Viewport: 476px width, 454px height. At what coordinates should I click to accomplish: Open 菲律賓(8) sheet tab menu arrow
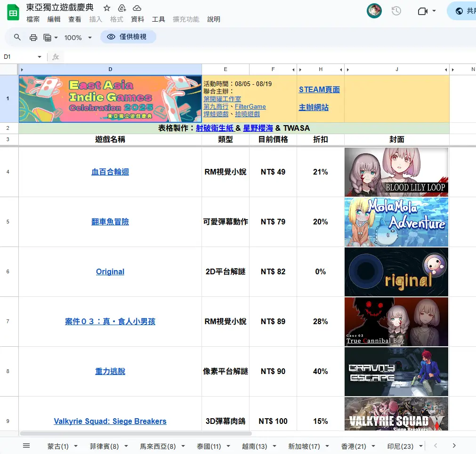pyautogui.click(x=126, y=446)
